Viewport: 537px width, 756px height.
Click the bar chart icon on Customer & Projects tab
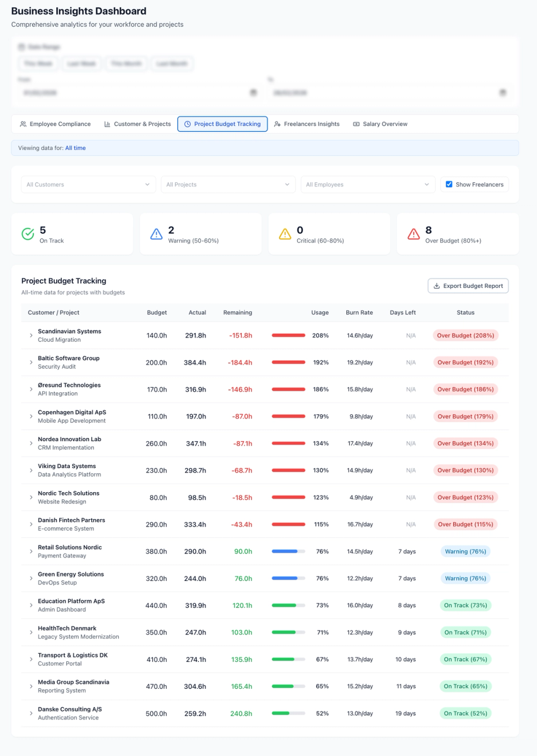[107, 124]
